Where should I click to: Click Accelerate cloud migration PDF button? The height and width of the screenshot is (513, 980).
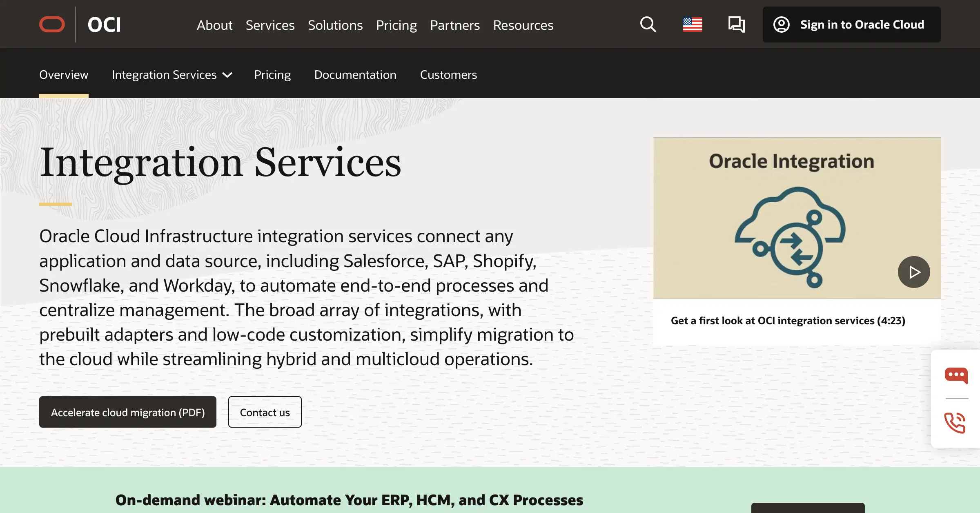click(127, 412)
